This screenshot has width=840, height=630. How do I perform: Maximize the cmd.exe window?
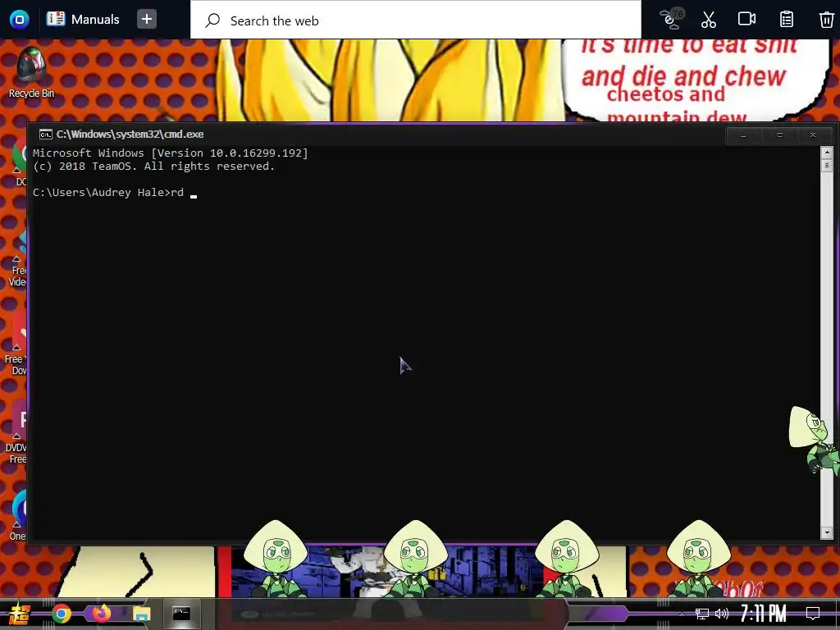click(780, 135)
